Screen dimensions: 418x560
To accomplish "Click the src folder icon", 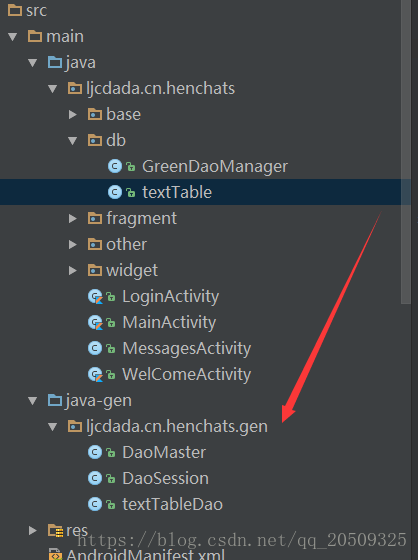I will click(15, 10).
